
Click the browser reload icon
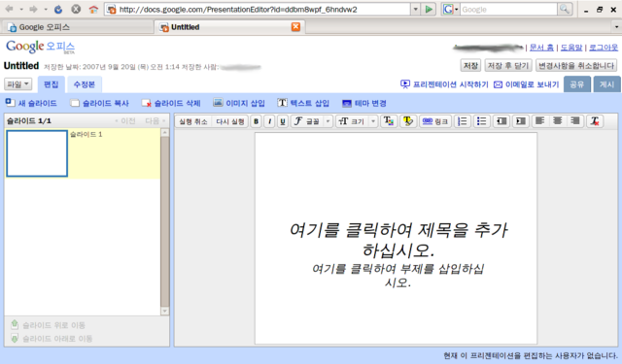58,9
